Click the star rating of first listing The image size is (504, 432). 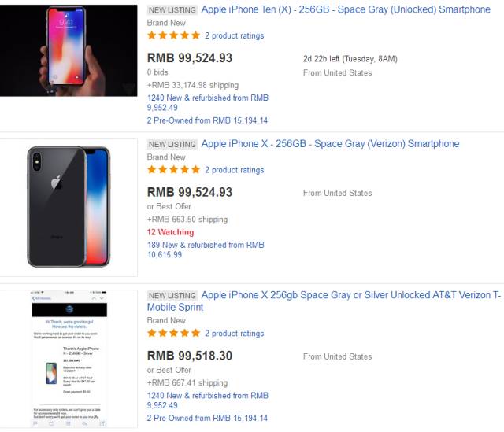click(x=173, y=36)
